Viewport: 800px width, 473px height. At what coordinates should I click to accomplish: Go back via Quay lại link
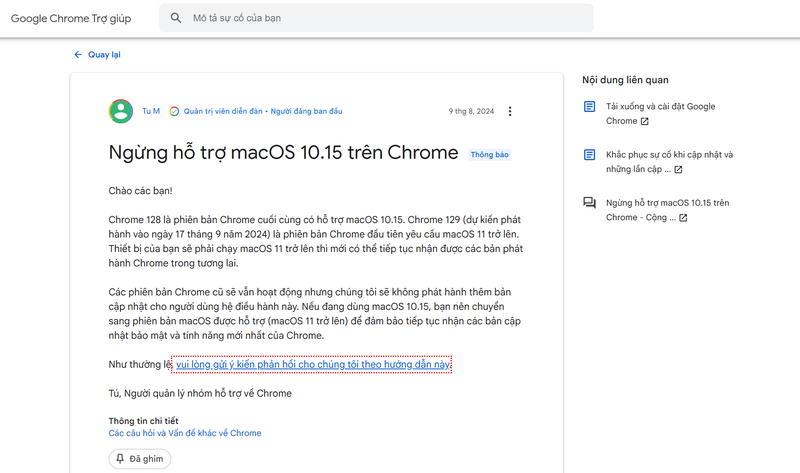pos(104,55)
